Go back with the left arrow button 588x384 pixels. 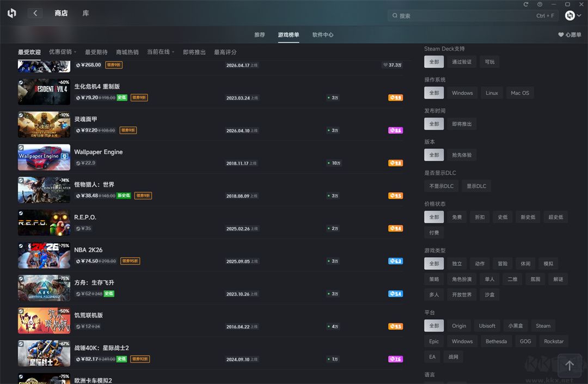pyautogui.click(x=35, y=13)
